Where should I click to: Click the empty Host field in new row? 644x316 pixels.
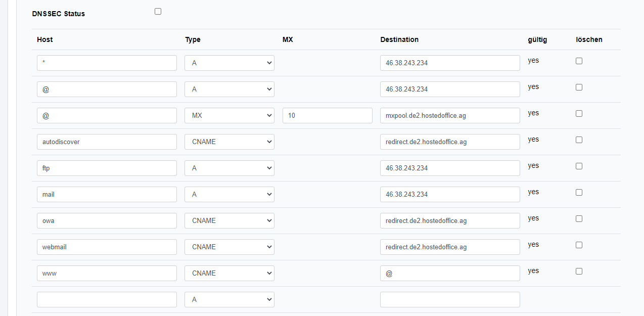coord(107,299)
